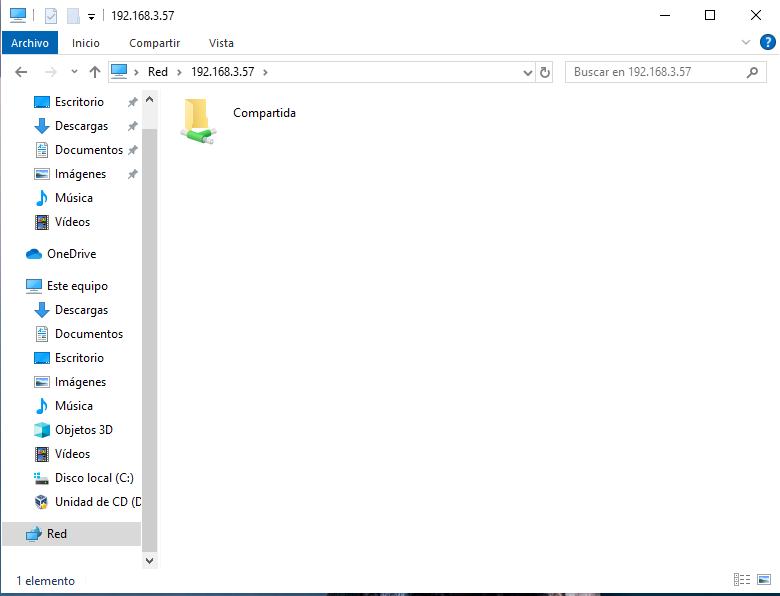Click the computer icon in address bar
This screenshot has width=780, height=596.
pos(118,72)
